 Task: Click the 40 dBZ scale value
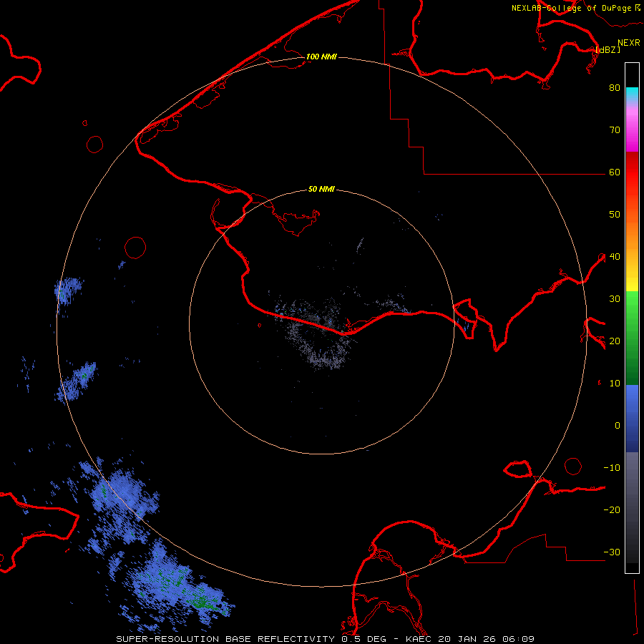(615, 257)
